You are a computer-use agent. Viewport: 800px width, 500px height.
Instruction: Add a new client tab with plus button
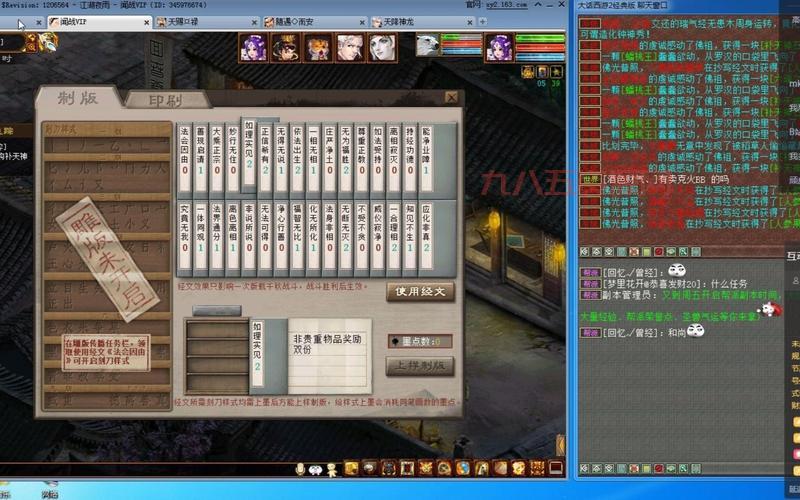point(483,21)
